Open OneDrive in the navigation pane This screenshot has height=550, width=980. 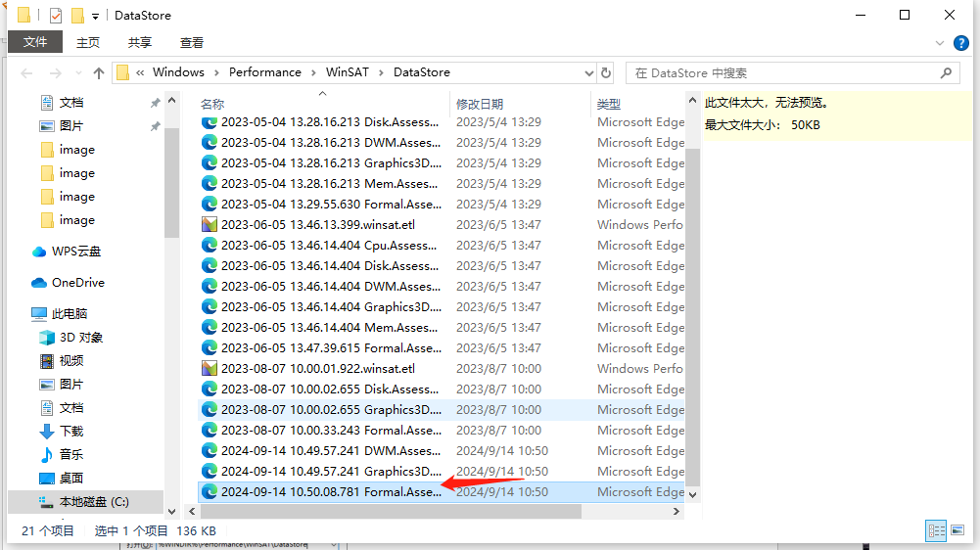pos(77,283)
